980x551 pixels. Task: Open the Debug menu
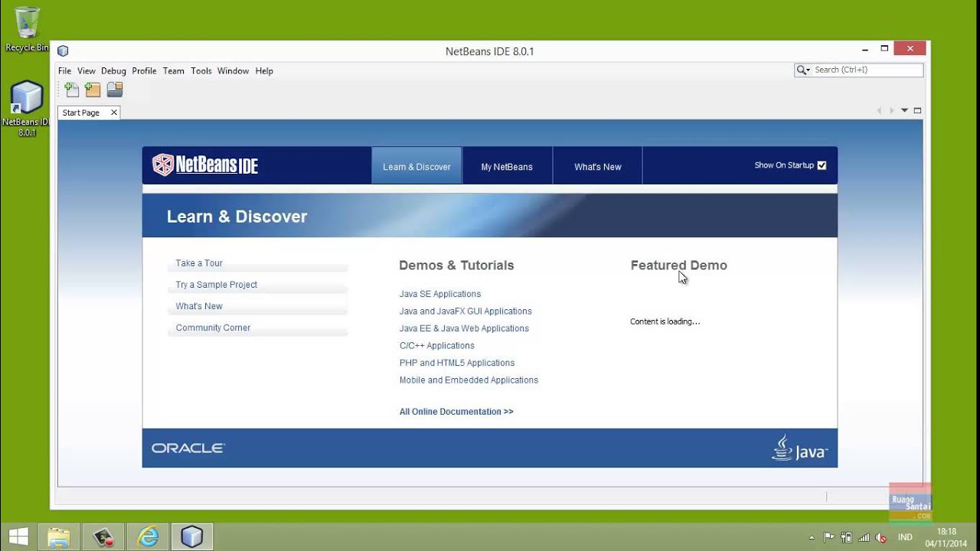(113, 70)
